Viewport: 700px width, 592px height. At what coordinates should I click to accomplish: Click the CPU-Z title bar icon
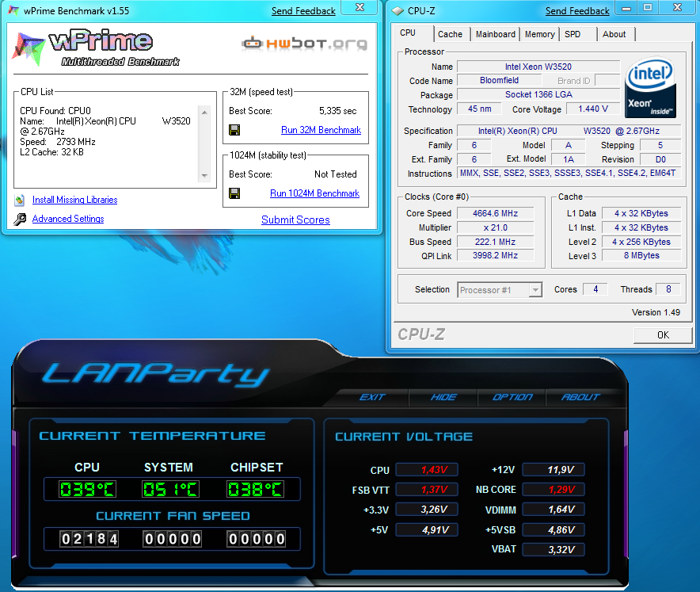click(x=398, y=11)
